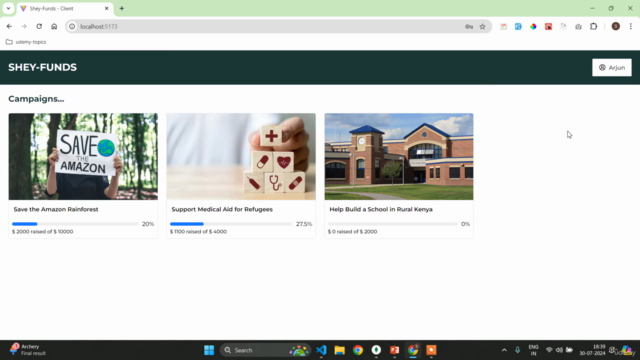
Task: Click the Medical Aid 27.5% progress bar
Action: (x=231, y=224)
